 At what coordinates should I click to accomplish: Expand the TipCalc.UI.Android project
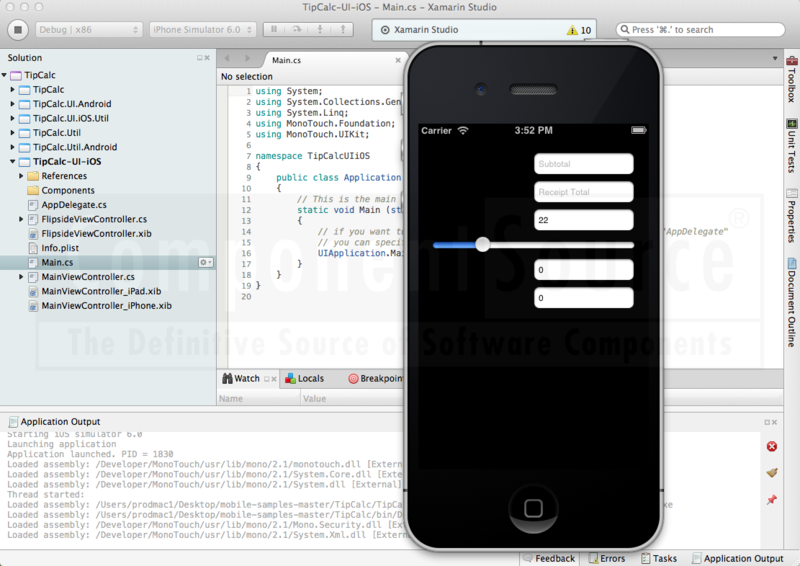[13, 104]
